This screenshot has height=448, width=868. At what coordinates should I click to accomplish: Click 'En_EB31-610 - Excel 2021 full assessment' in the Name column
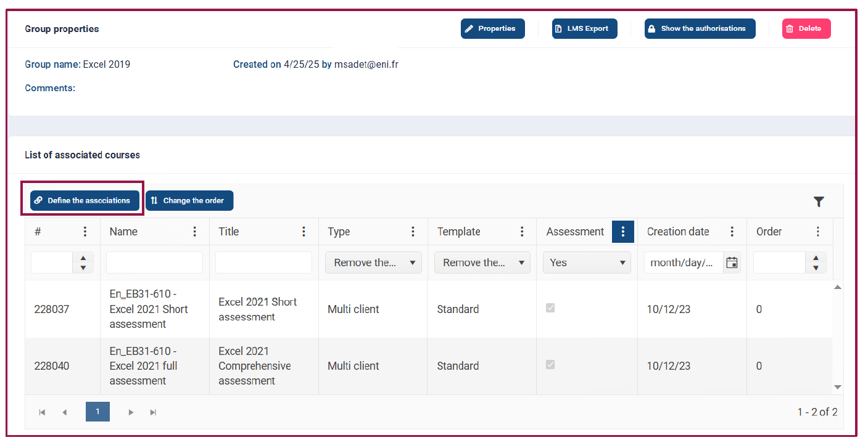coord(143,366)
